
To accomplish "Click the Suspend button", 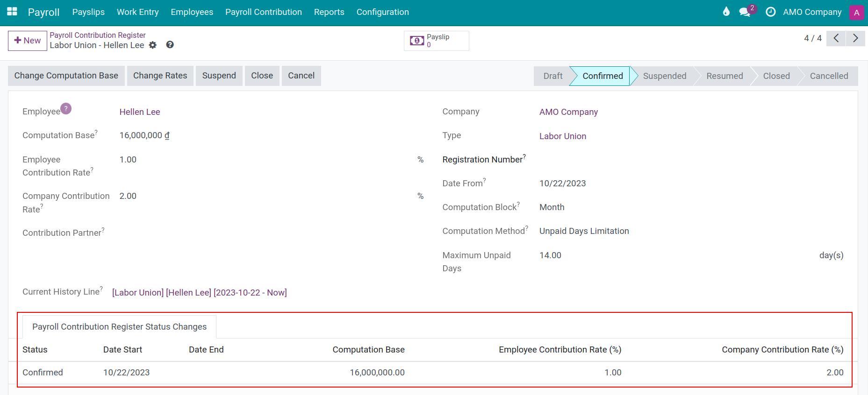I will click(x=219, y=76).
